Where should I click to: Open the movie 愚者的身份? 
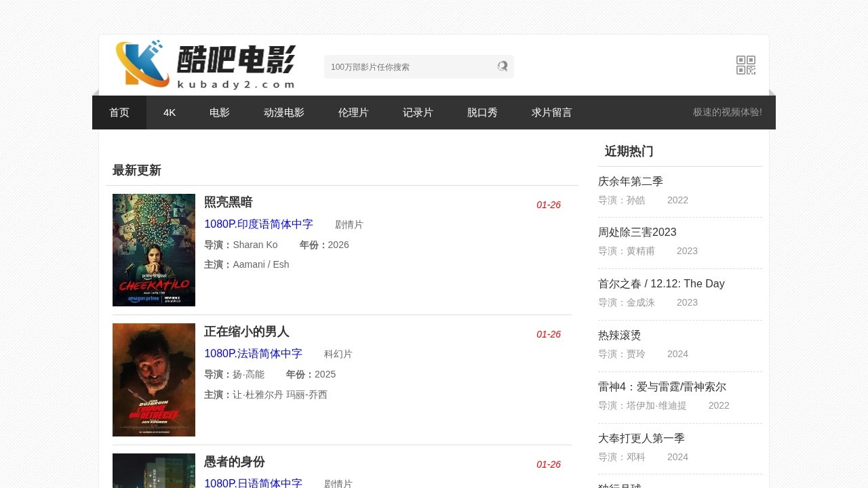pos(234,462)
